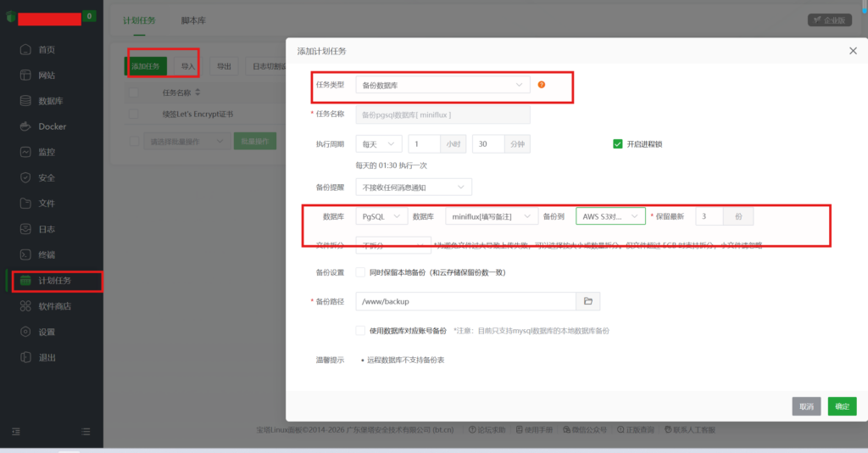Screen dimensions: 868x453
Task: Open the 终端 terminal icon
Action: pyautogui.click(x=25, y=254)
